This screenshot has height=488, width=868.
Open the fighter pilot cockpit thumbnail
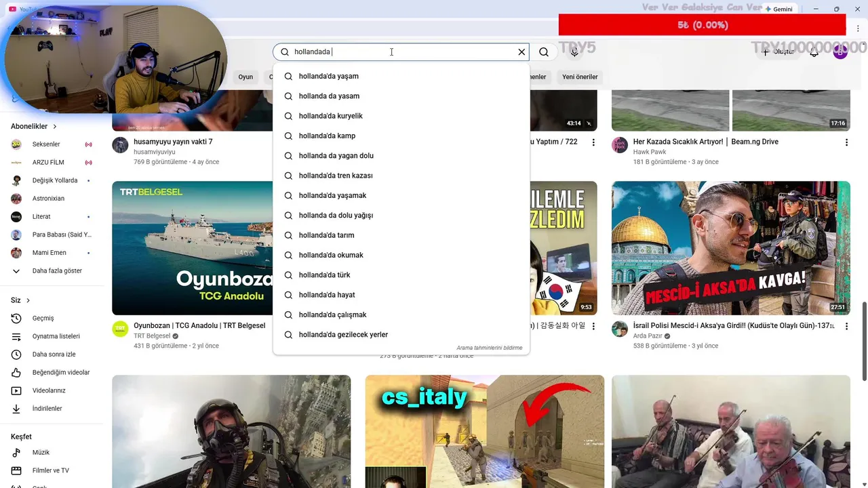click(x=231, y=432)
